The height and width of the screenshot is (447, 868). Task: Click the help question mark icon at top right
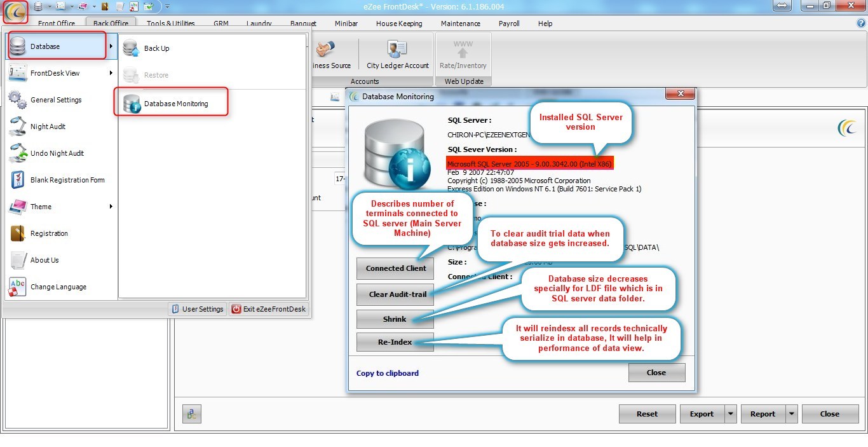(x=862, y=23)
